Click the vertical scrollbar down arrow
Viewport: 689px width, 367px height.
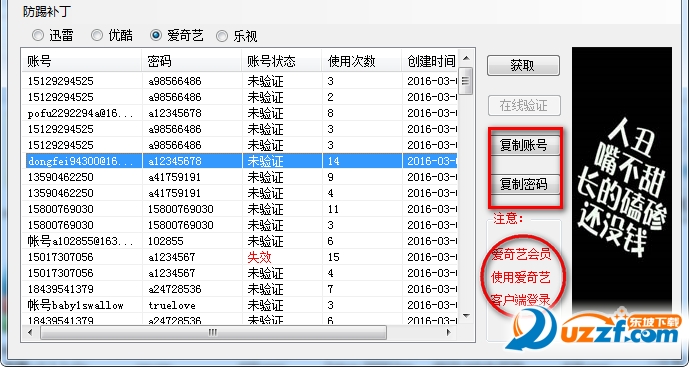466,316
